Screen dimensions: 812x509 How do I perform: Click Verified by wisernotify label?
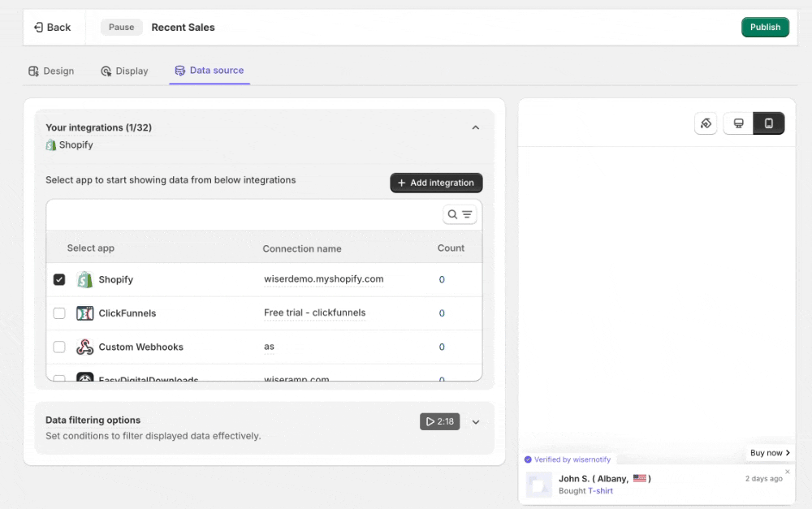pyautogui.click(x=567, y=459)
